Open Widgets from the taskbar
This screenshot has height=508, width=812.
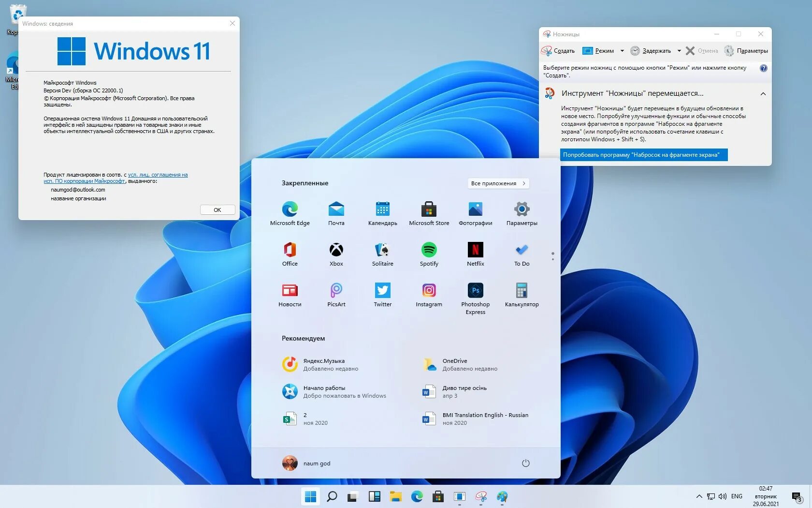pos(374,496)
